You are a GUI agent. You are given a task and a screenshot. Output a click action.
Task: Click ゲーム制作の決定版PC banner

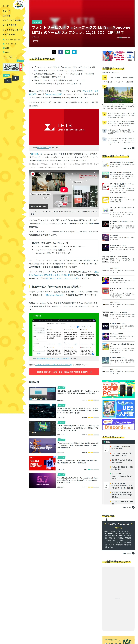click(x=118, y=389)
